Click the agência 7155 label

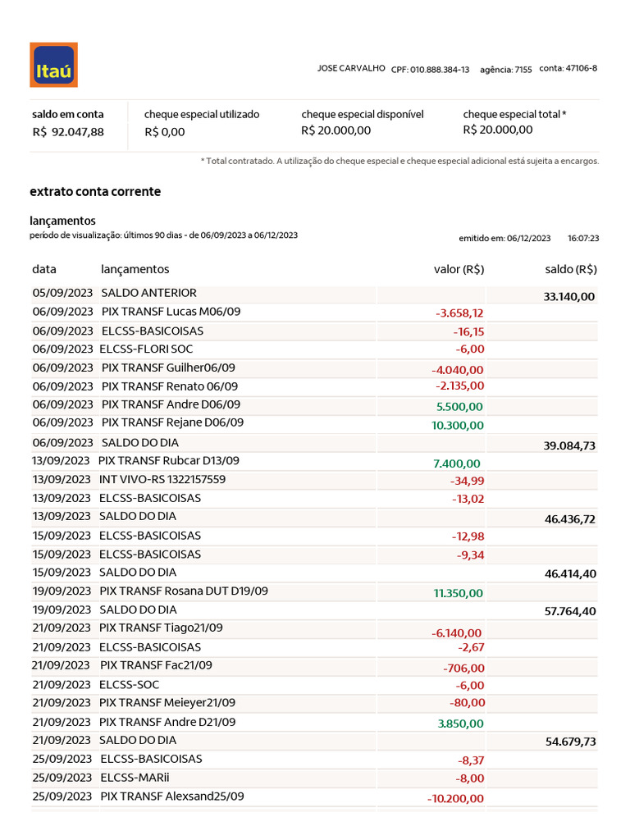point(505,70)
